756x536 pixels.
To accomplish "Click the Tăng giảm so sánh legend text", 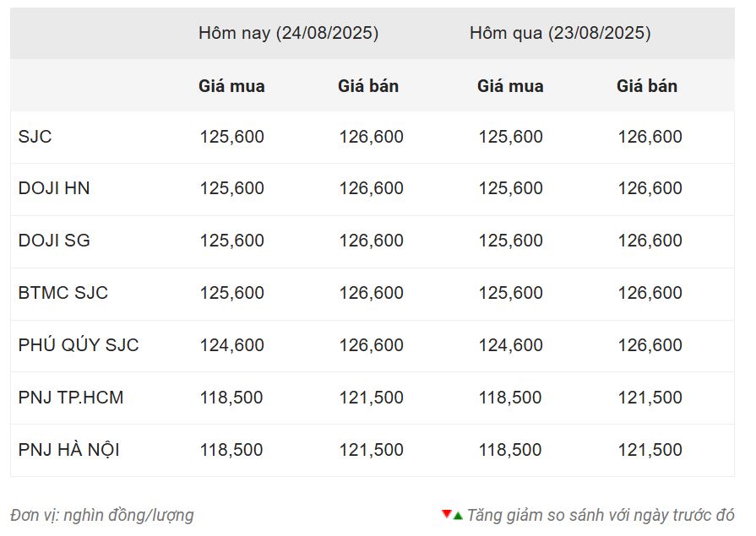I will tap(601, 515).
